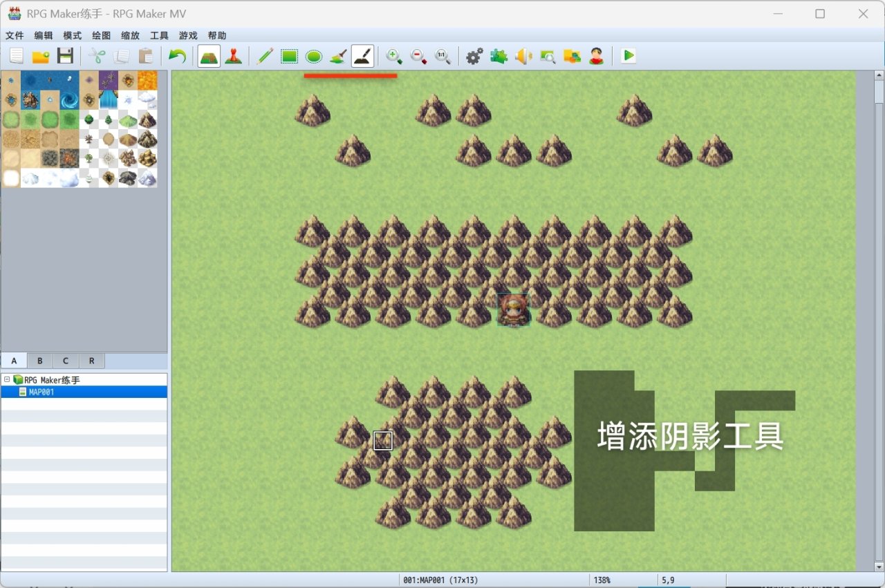This screenshot has width=885, height=588.
Task: Start Playtest with the green play button
Action: (x=628, y=56)
